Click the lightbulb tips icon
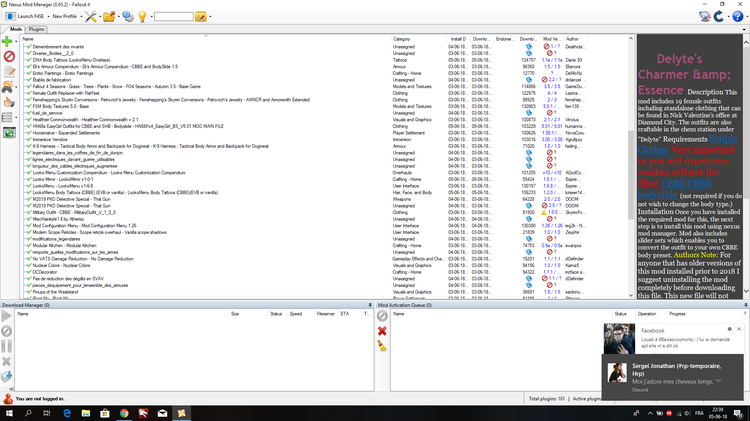 point(142,17)
